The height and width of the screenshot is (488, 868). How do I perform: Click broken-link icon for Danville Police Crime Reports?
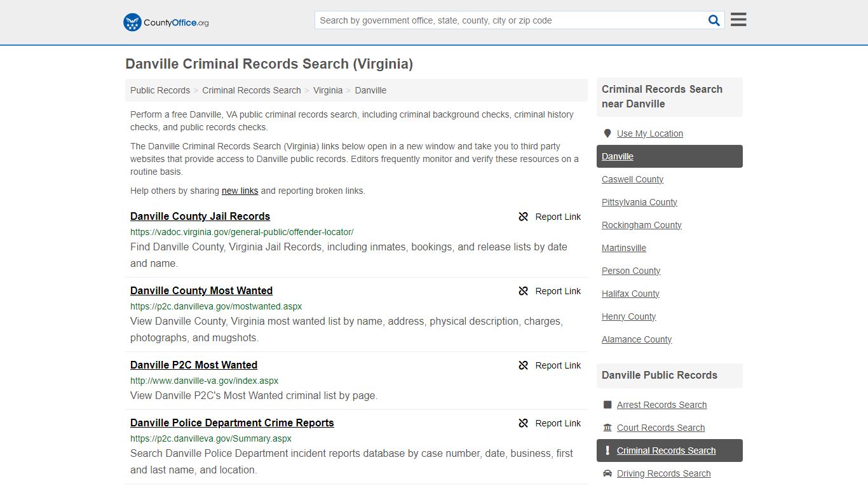click(x=524, y=423)
